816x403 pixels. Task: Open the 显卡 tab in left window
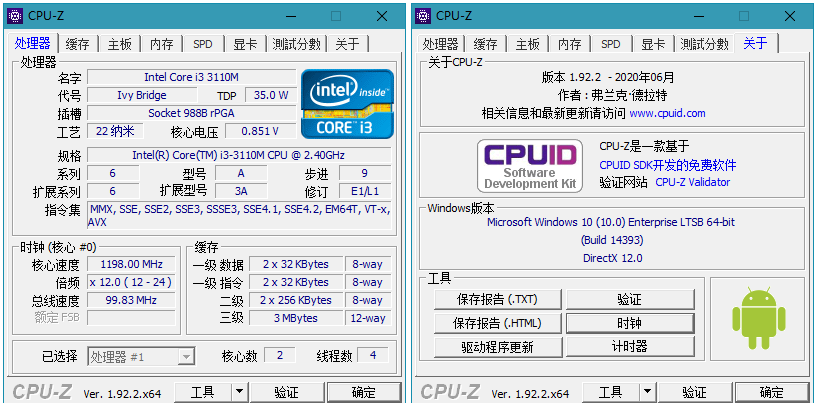(245, 44)
